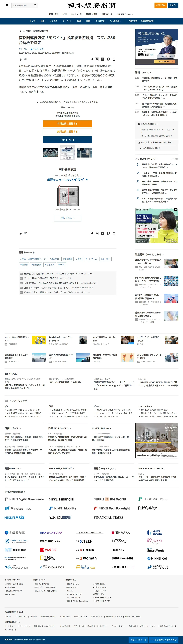This screenshot has width=183, height=644.
Task: Open LIVE in the top menu
Action: click(x=65, y=14)
